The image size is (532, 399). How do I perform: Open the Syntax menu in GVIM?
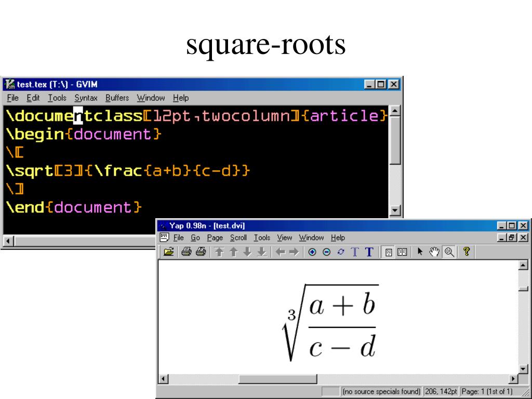tap(86, 98)
